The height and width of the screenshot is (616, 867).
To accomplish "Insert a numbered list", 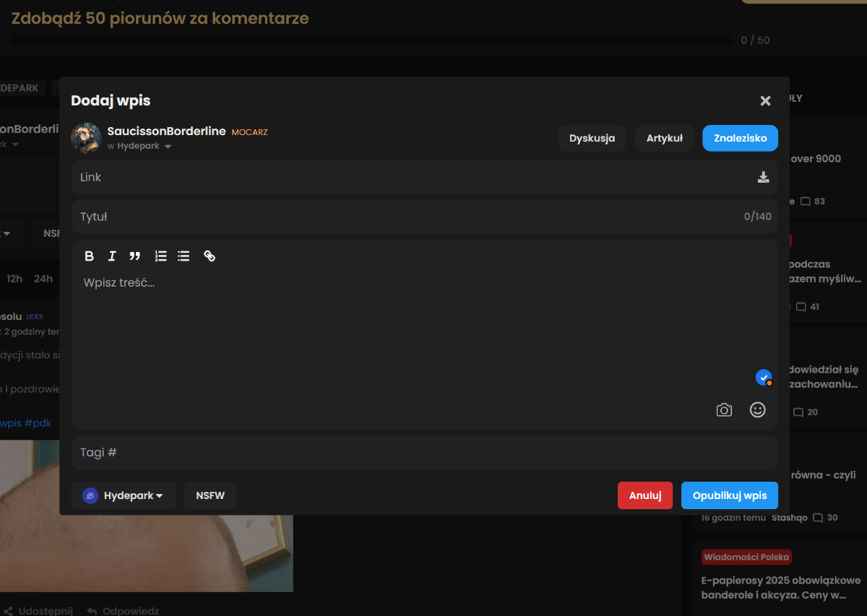I will [x=160, y=256].
